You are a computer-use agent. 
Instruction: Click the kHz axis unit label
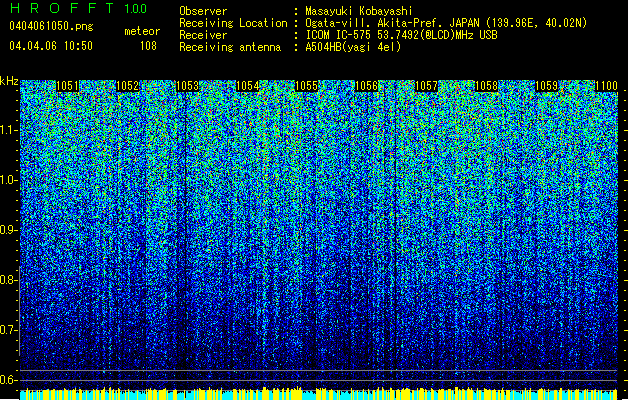pos(9,81)
